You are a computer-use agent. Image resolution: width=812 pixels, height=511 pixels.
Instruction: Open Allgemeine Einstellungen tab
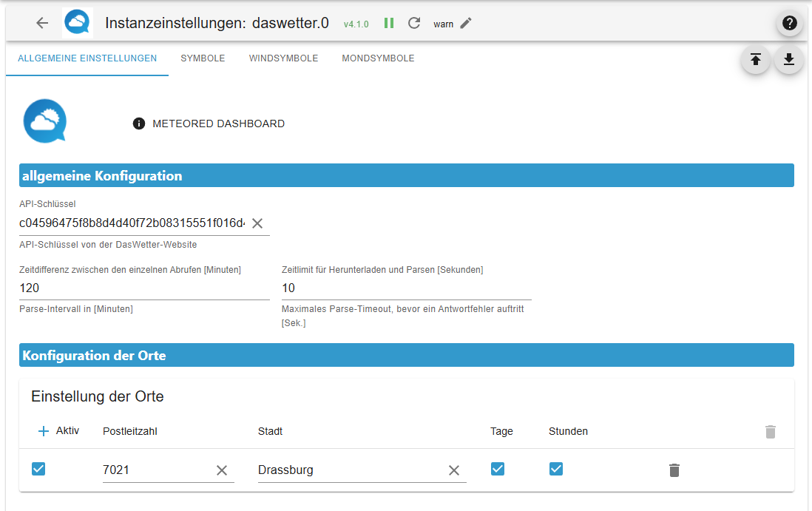[x=87, y=58]
